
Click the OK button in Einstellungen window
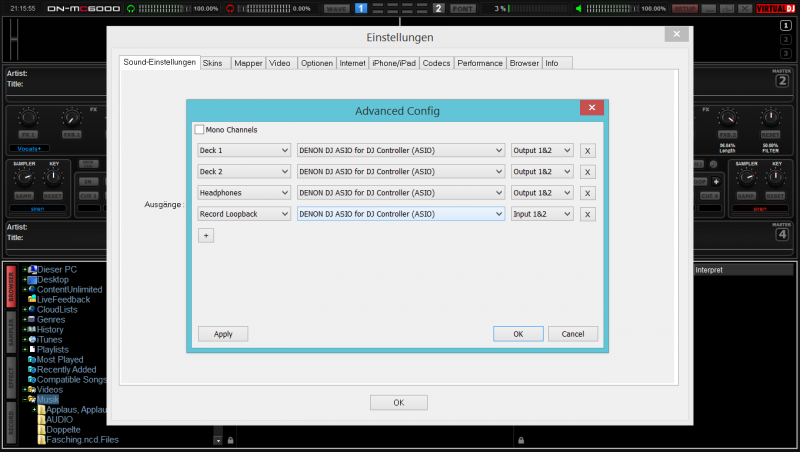click(399, 403)
